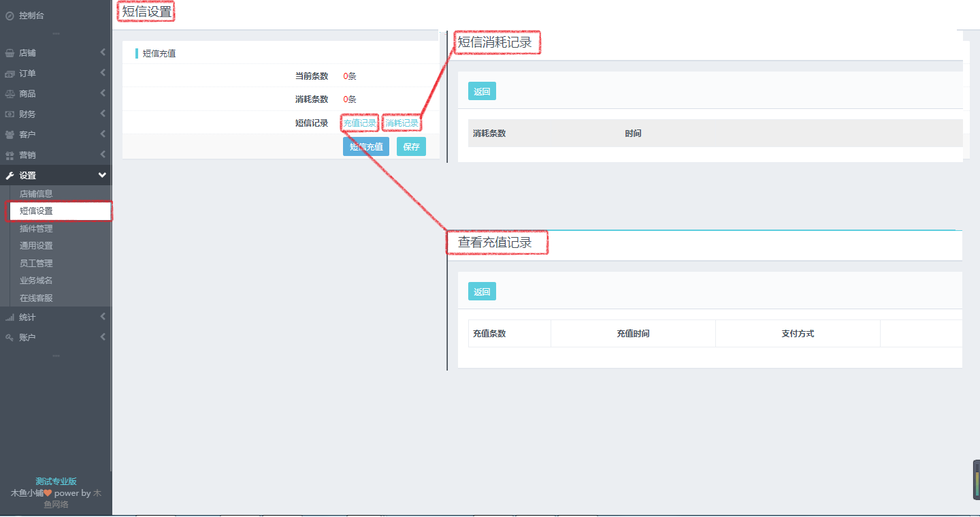Click the 消耗条数 label in 短信充值
Image resolution: width=980 pixels, height=517 pixels.
[312, 99]
